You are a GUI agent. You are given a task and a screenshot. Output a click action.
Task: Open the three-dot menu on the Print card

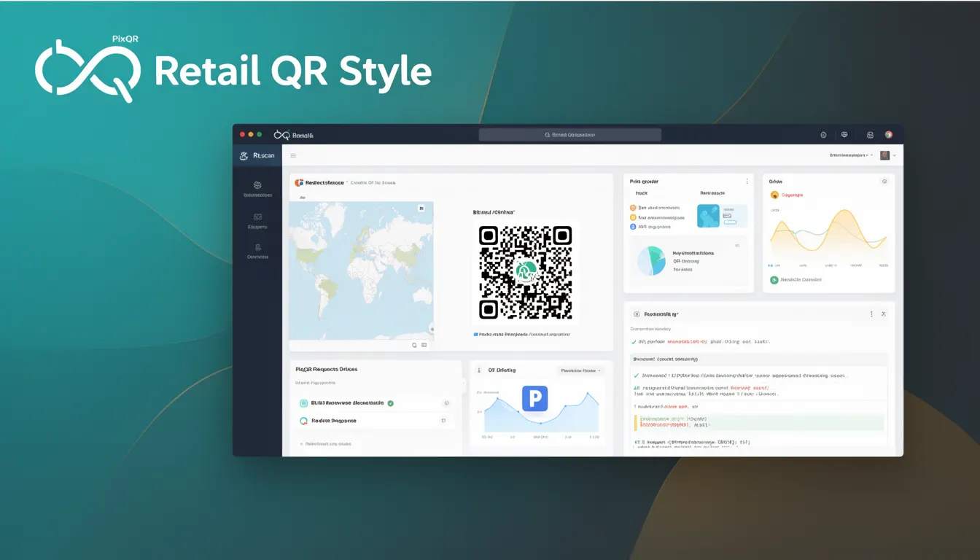(x=747, y=181)
